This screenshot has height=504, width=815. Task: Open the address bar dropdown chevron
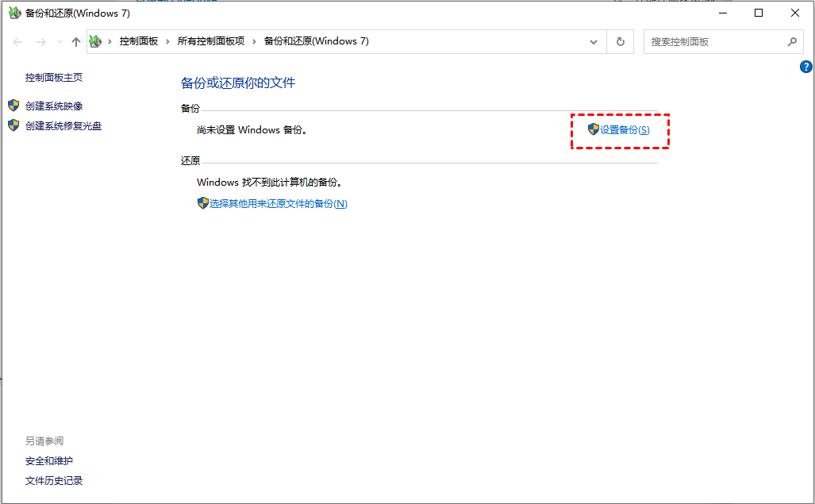pyautogui.click(x=594, y=41)
